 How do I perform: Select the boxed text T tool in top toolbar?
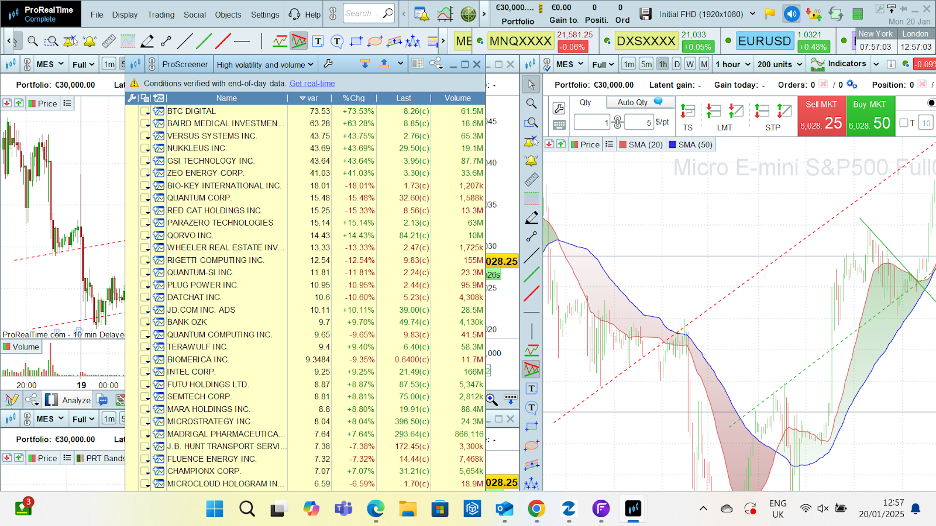coord(318,41)
